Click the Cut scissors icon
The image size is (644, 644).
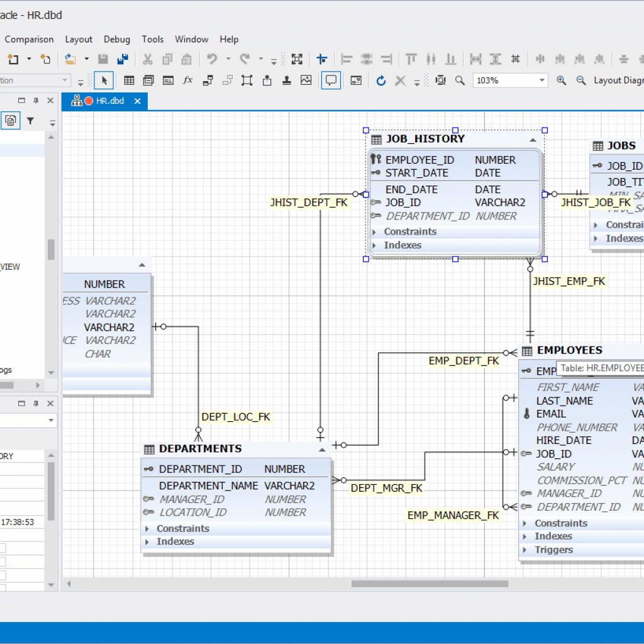[147, 59]
